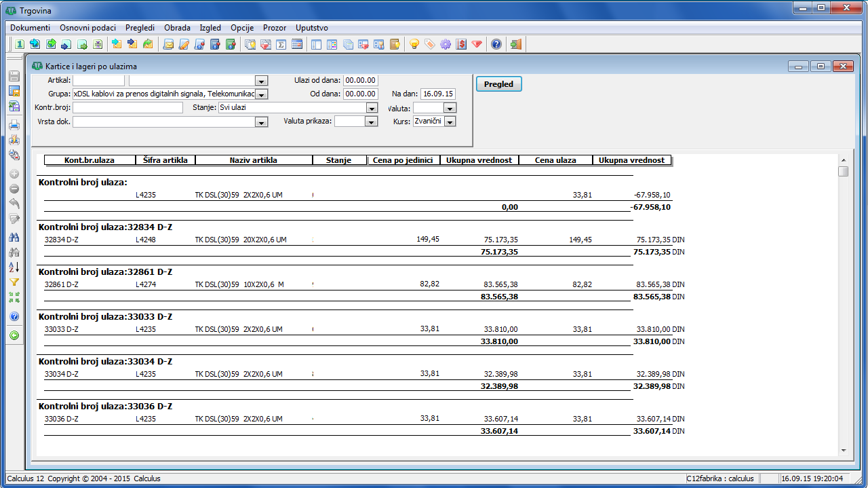
Task: Expand the Grupa dropdown
Action: (x=261, y=94)
